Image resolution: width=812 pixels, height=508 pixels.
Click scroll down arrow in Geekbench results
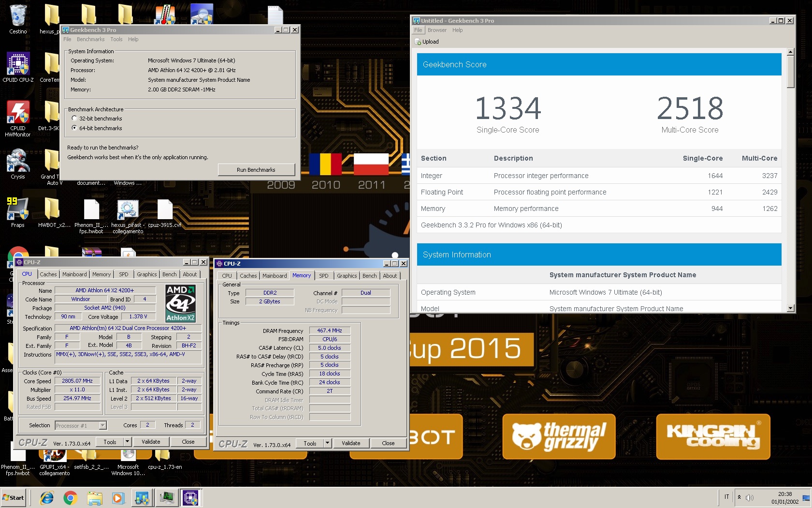(791, 308)
